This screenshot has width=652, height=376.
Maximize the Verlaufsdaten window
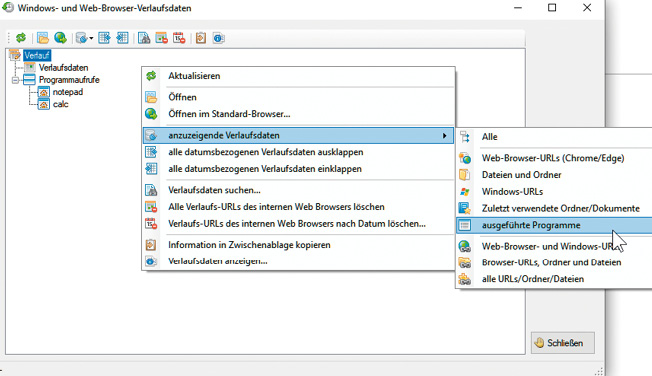[x=552, y=8]
